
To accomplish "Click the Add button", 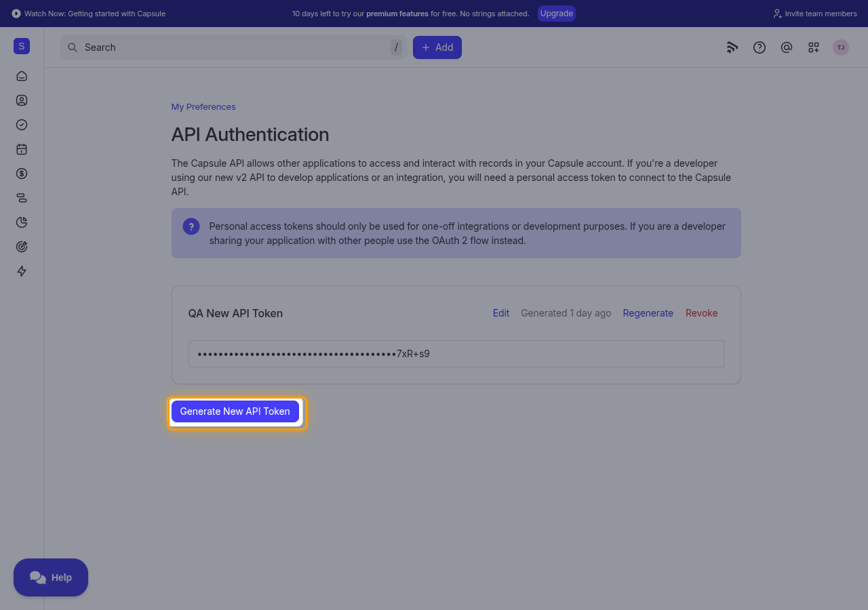I will (x=437, y=47).
